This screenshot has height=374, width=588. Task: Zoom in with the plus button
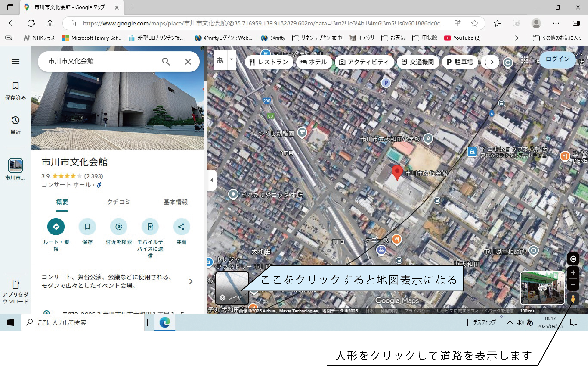tap(573, 273)
